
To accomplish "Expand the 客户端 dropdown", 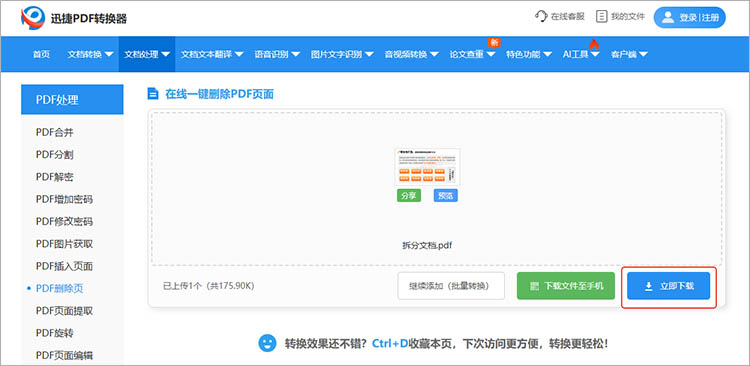I will tap(629, 55).
